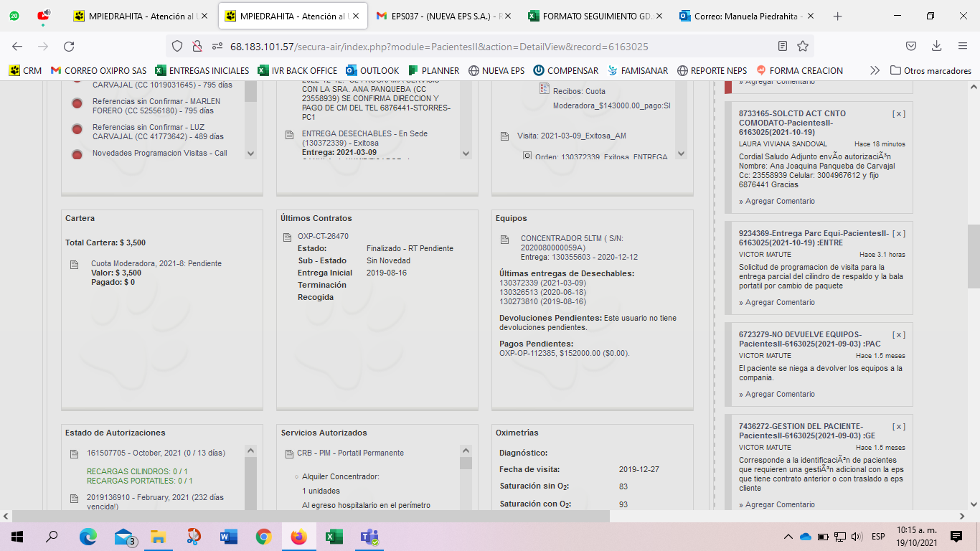The height and width of the screenshot is (551, 980).
Task: Open the Firefox application menu
Action: point(963,46)
